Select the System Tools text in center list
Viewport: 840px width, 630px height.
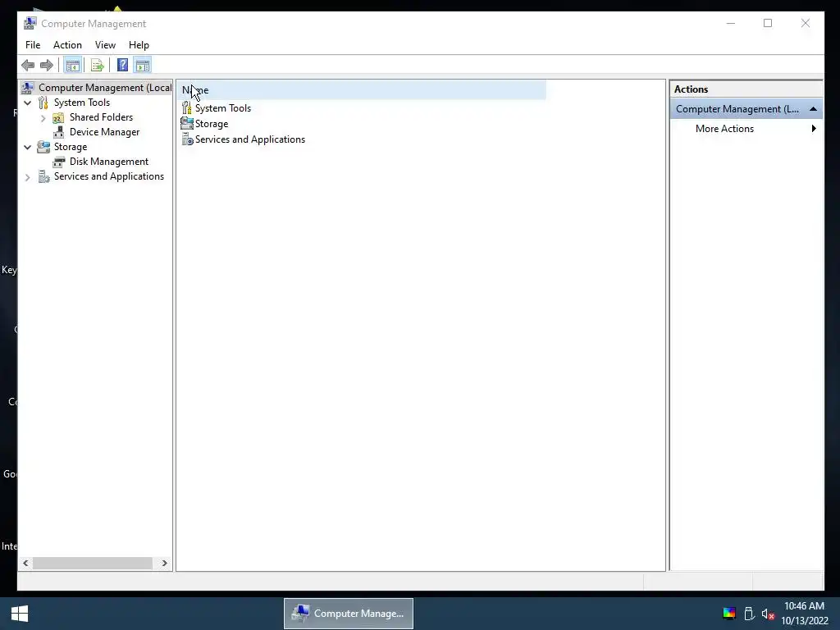coord(223,108)
